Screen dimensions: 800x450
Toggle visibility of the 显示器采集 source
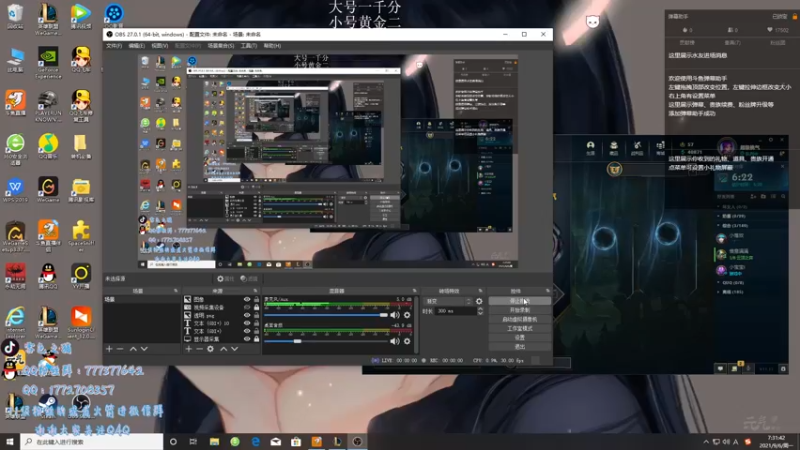coord(247,339)
